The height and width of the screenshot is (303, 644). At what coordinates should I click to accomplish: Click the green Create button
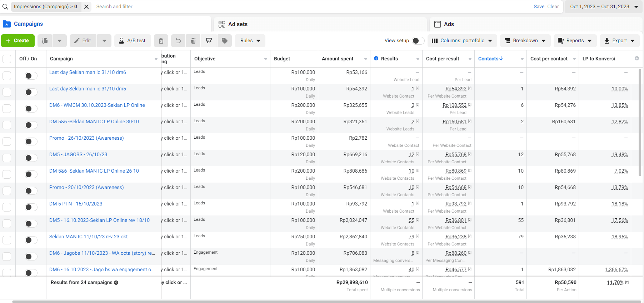pyautogui.click(x=18, y=41)
